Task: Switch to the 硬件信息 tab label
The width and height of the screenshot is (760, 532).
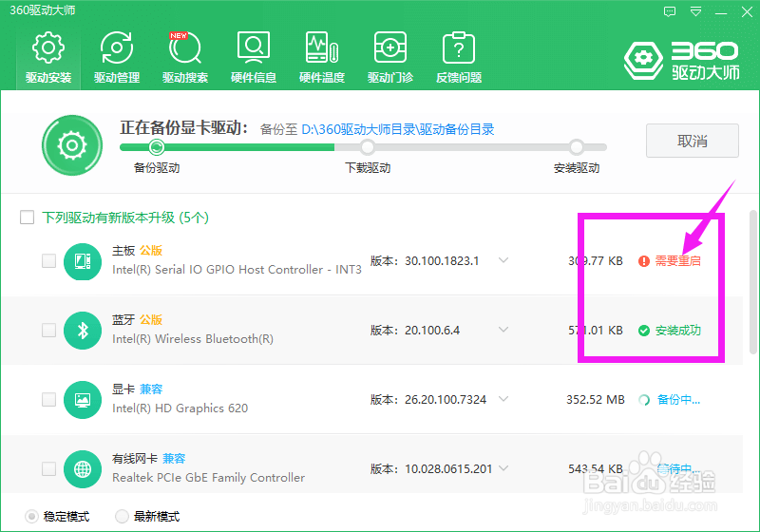Action: point(254,78)
